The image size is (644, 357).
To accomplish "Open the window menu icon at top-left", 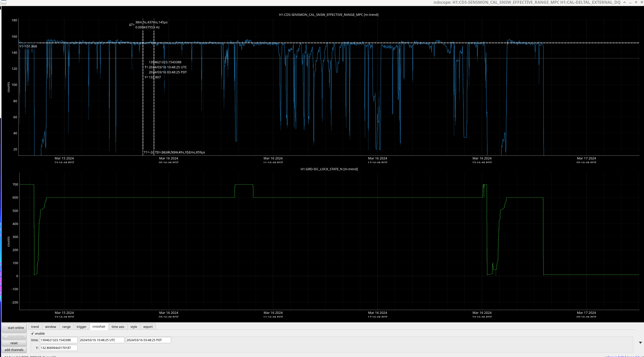I will [4, 2].
